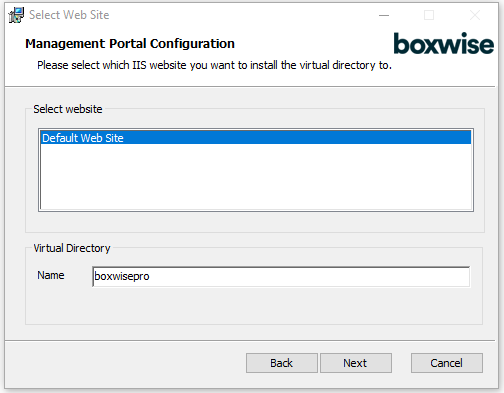Click the Virtual Directory group label
Viewport: 504px width, 393px height.
(x=72, y=248)
